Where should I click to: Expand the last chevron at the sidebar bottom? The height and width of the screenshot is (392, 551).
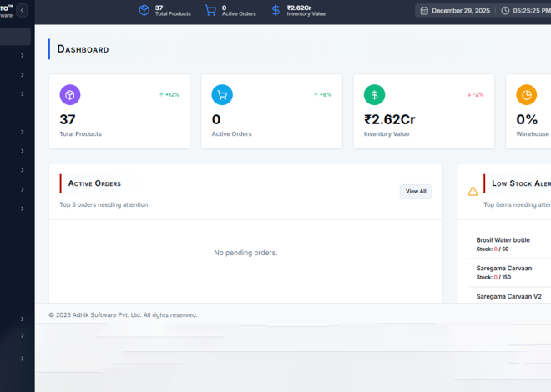click(x=23, y=359)
